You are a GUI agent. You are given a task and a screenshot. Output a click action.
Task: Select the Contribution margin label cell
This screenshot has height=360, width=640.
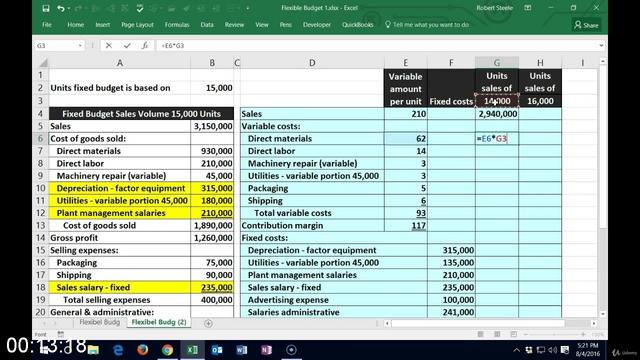click(x=312, y=226)
